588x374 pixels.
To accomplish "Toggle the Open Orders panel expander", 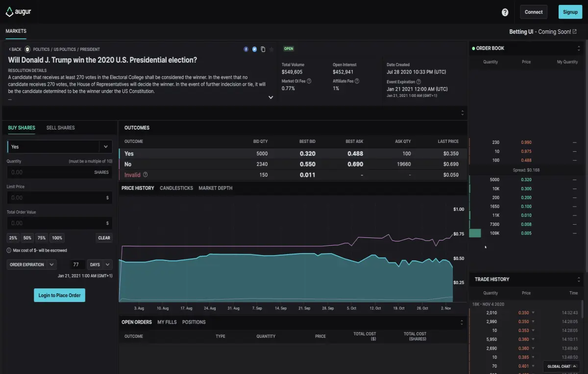I will [x=462, y=323].
